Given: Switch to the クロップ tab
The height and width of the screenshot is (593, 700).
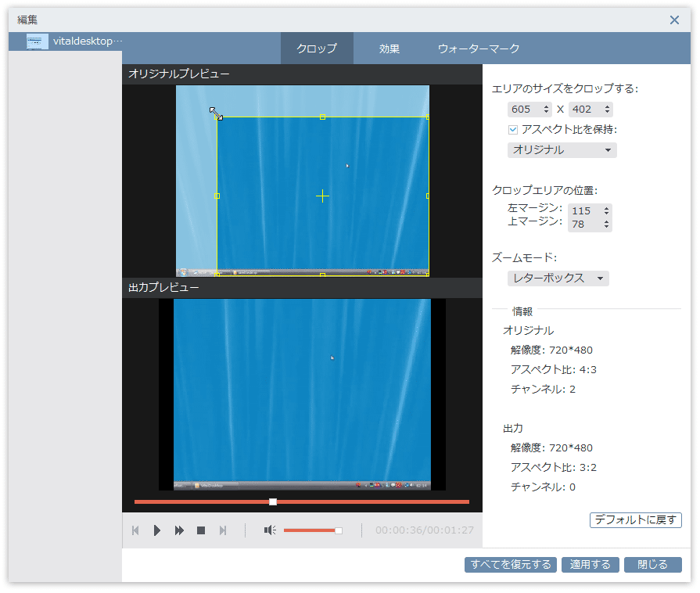Looking at the screenshot, I should pyautogui.click(x=317, y=49).
